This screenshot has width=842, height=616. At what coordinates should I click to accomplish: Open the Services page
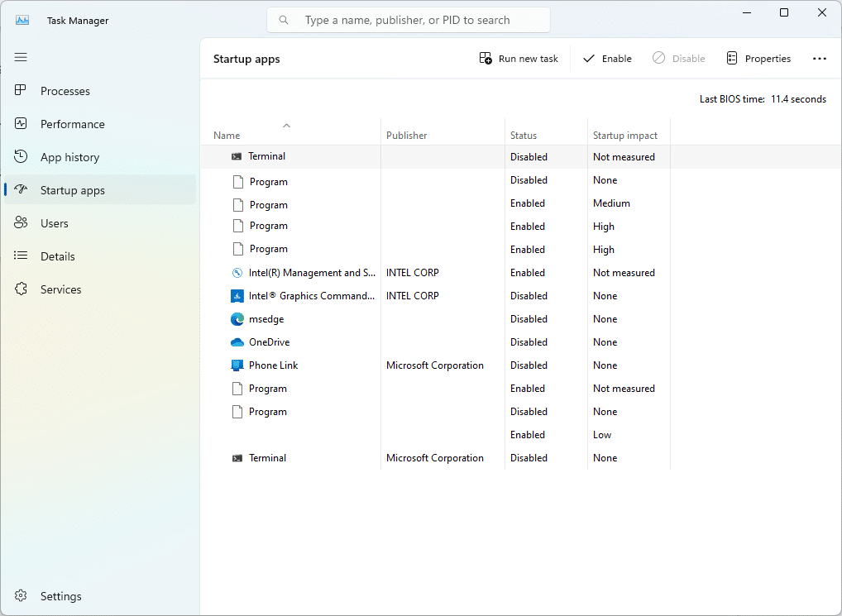100,289
